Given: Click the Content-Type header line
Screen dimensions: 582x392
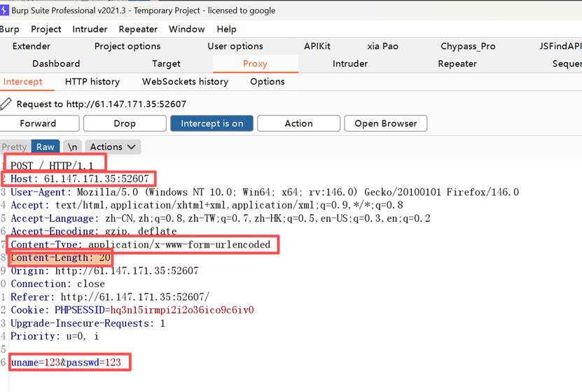Looking at the screenshot, I should pyautogui.click(x=140, y=245).
